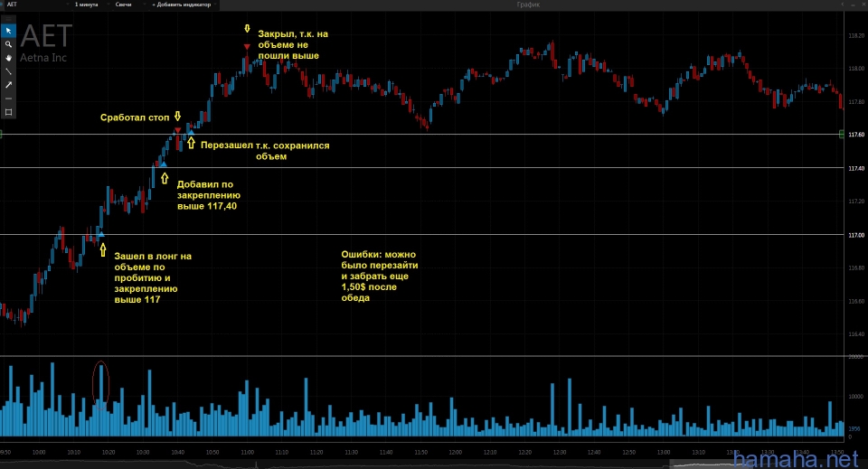Click the 118.20 price axis label

[856, 35]
